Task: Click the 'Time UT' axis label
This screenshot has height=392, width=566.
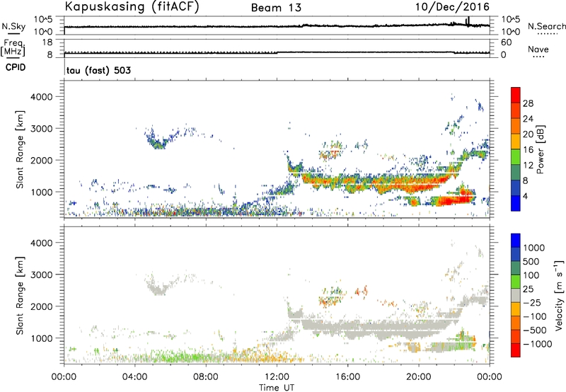Action: [x=277, y=388]
